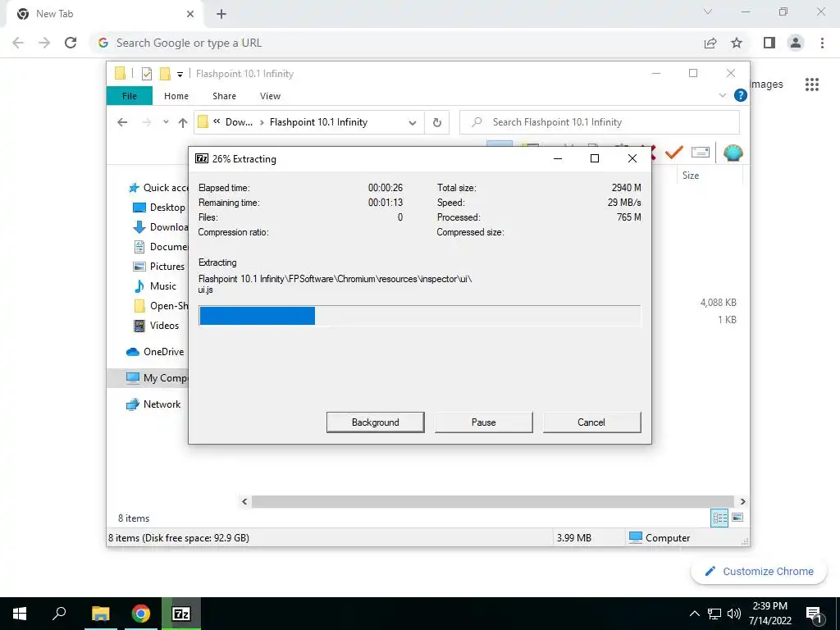The image size is (840, 630).
Task: Open the Home ribbon tab
Action: tap(176, 96)
